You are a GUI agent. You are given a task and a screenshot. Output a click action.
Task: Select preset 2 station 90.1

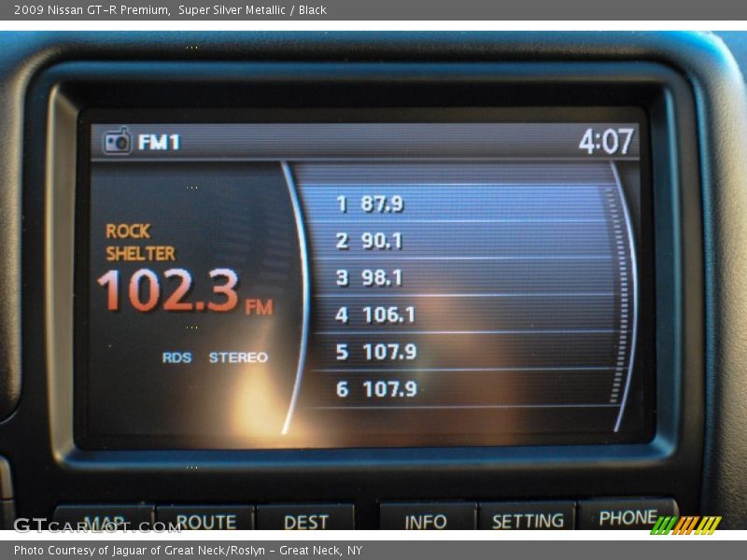459,240
